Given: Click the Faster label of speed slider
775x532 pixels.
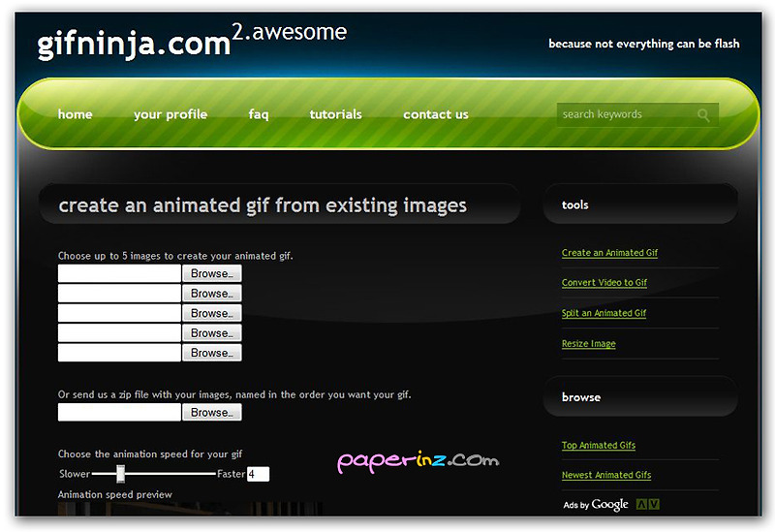Looking at the screenshot, I should (x=231, y=474).
